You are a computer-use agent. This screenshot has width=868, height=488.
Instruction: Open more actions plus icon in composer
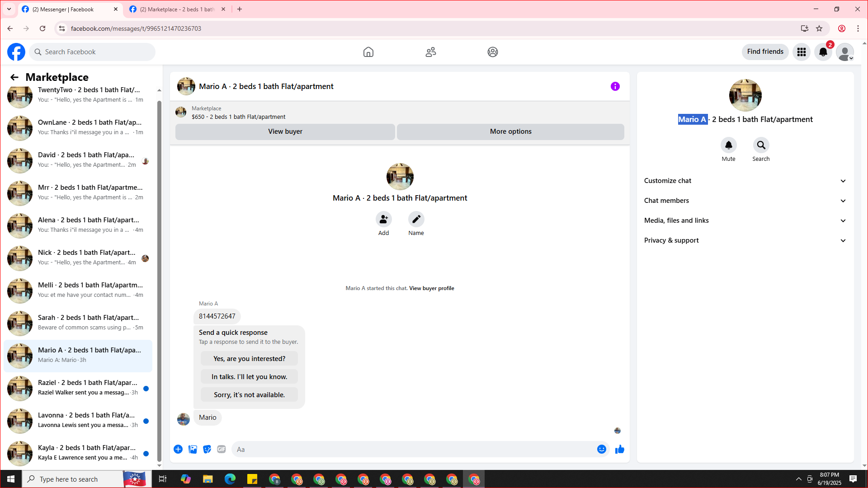(178, 449)
